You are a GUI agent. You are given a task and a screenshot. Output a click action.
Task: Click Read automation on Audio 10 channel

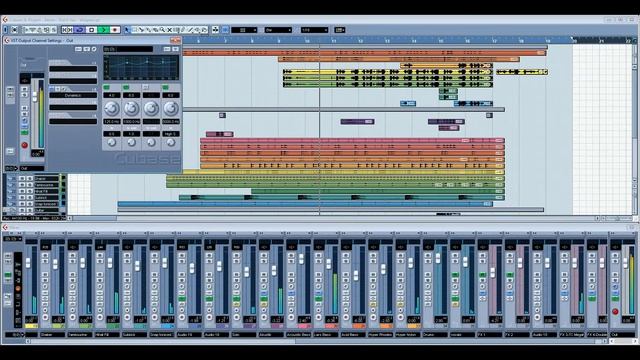[209, 274]
